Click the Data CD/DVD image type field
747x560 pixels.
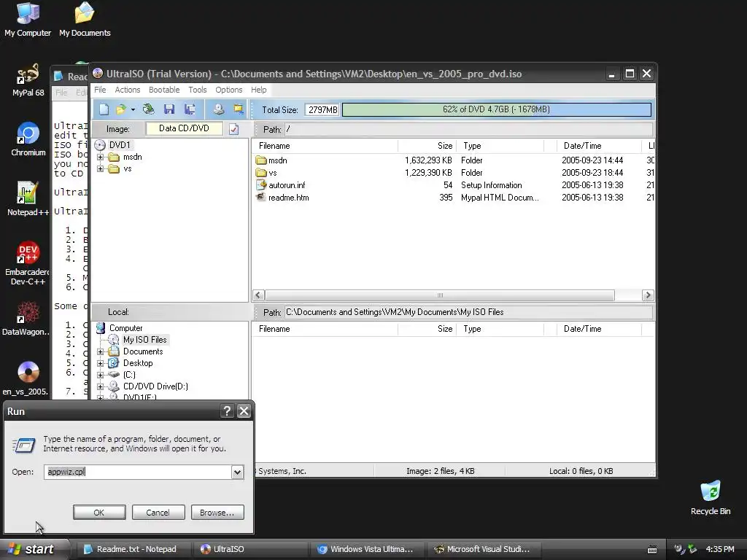(184, 128)
